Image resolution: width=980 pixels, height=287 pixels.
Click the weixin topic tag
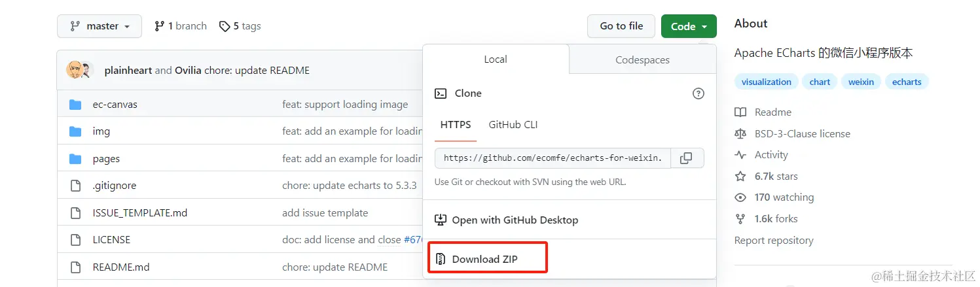(x=861, y=82)
